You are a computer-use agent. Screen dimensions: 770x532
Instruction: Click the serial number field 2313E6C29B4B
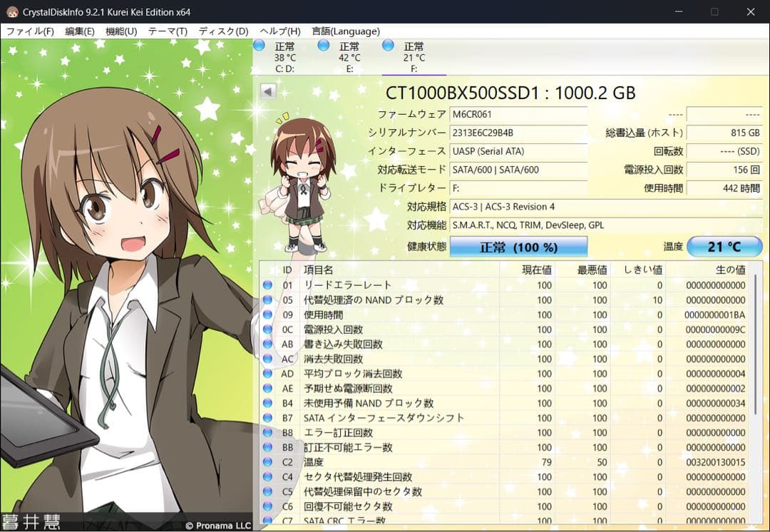point(518,133)
